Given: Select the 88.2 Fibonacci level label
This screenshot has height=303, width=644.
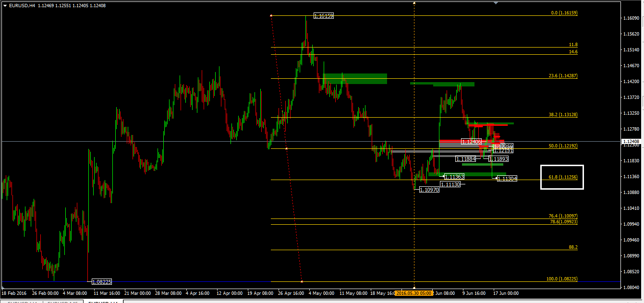Looking at the screenshot, I should (573, 247).
